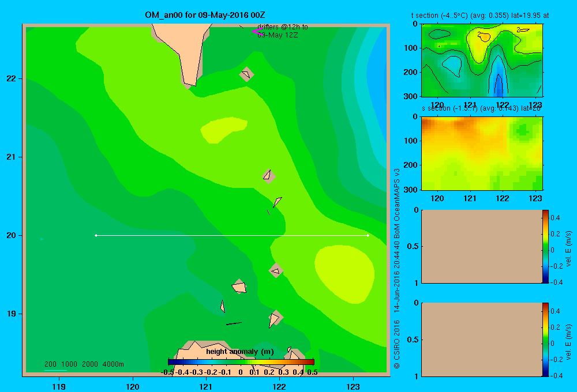The image size is (577, 392).
Task: Click depth label 300 on temperature section
Action: [x=411, y=96]
